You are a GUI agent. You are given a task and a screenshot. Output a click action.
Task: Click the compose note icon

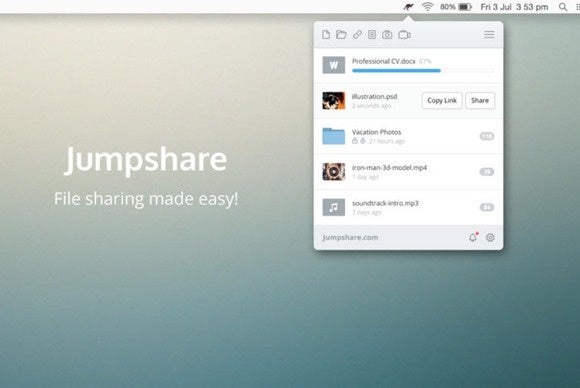[x=372, y=34]
